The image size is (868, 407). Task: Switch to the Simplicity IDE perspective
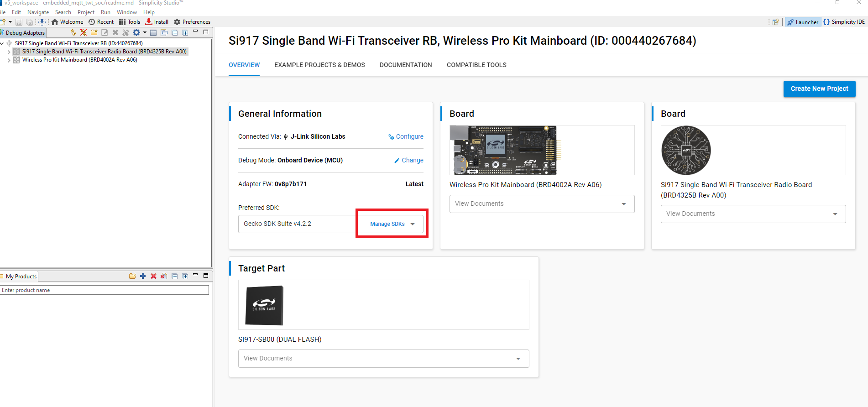pyautogui.click(x=844, y=22)
